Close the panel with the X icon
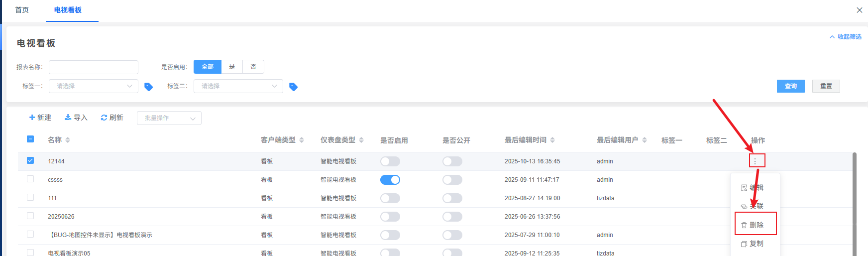The image size is (868, 256). point(859,10)
